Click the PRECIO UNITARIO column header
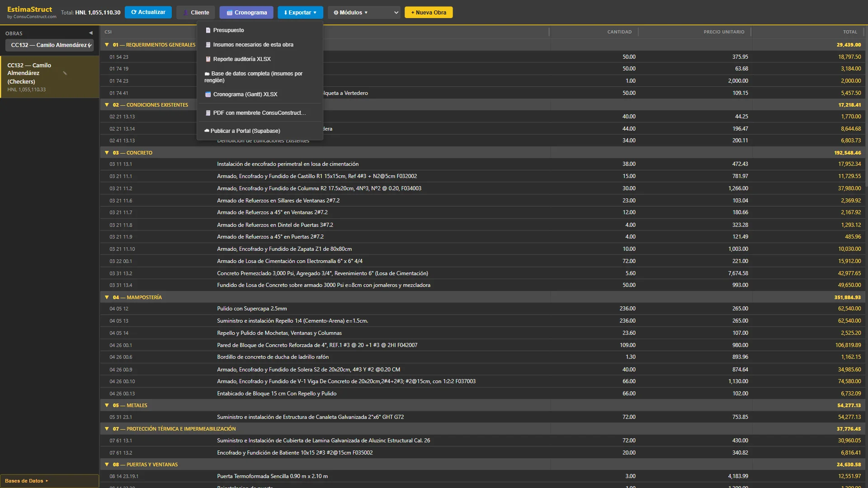The height and width of the screenshot is (488, 868). point(724,32)
